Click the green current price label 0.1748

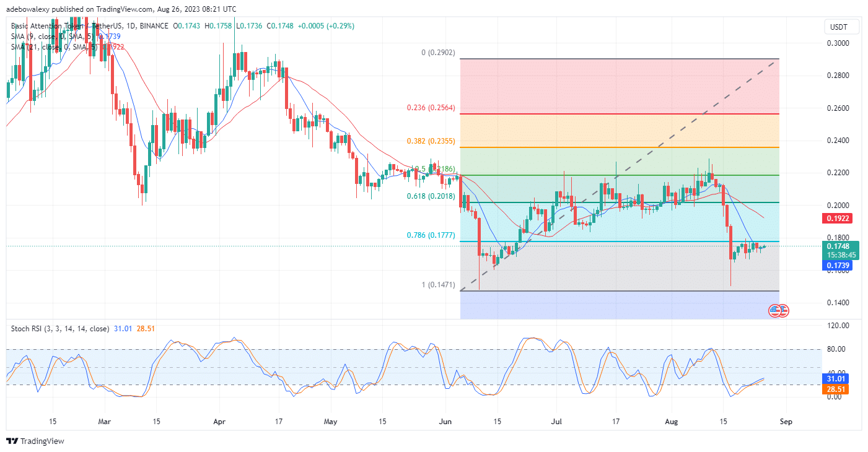840,246
